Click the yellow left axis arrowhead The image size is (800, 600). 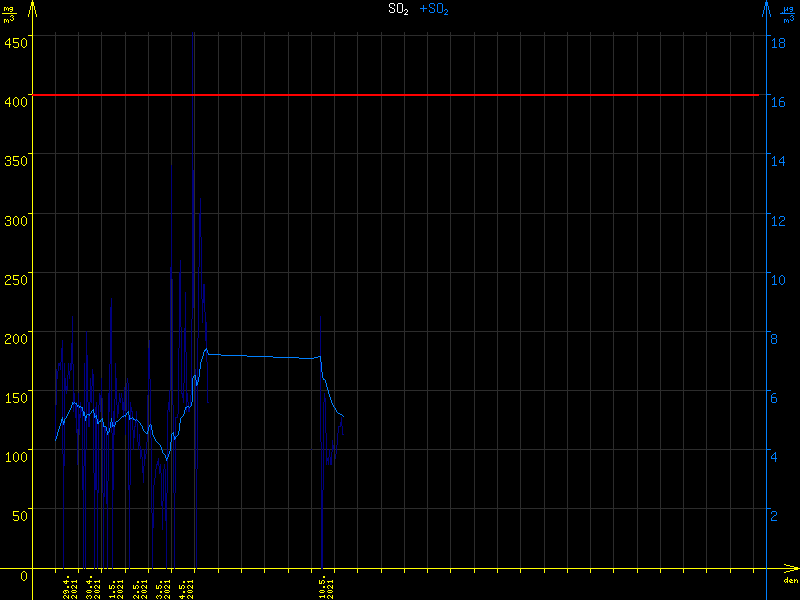[x=32, y=9]
